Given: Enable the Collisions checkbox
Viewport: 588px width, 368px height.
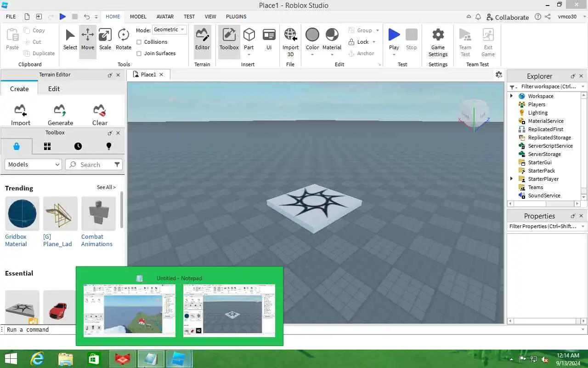Looking at the screenshot, I should (139, 42).
